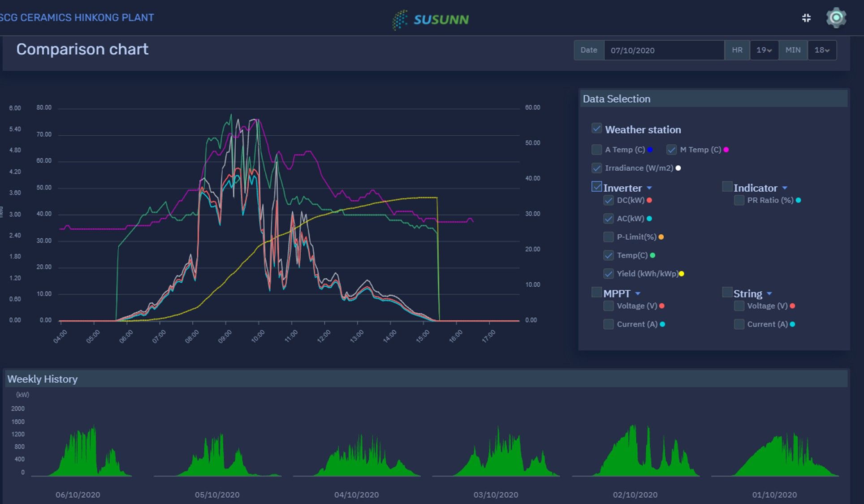Expand the Inverter dropdown arrow
This screenshot has width=864, height=504.
pos(649,188)
